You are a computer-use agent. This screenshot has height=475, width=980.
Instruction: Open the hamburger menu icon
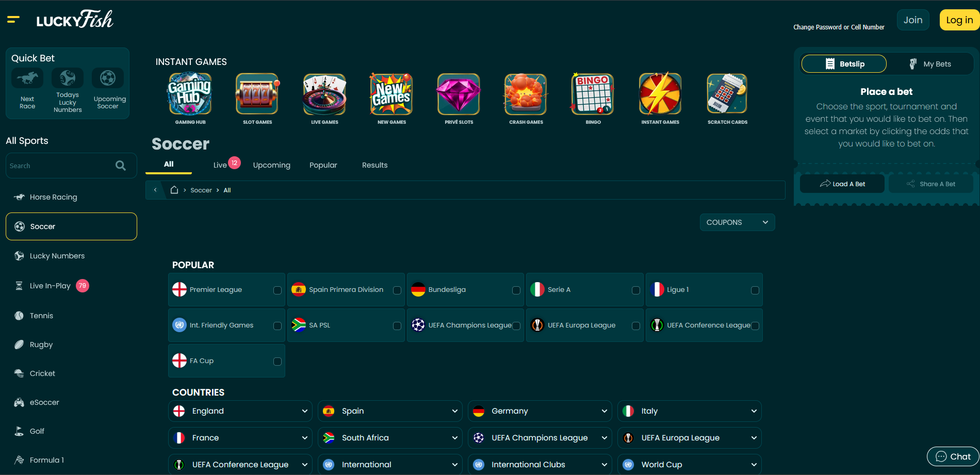[13, 20]
